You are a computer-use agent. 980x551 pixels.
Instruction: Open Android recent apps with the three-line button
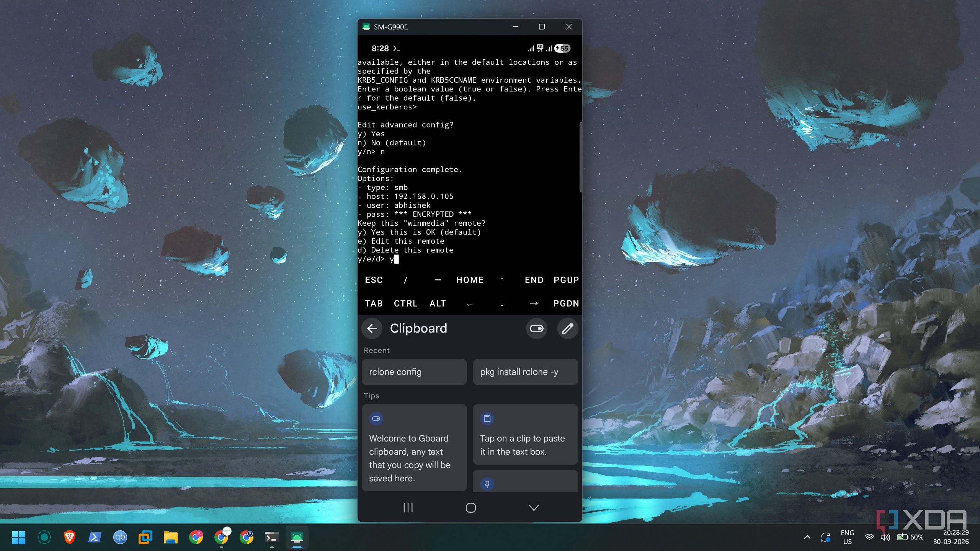408,508
